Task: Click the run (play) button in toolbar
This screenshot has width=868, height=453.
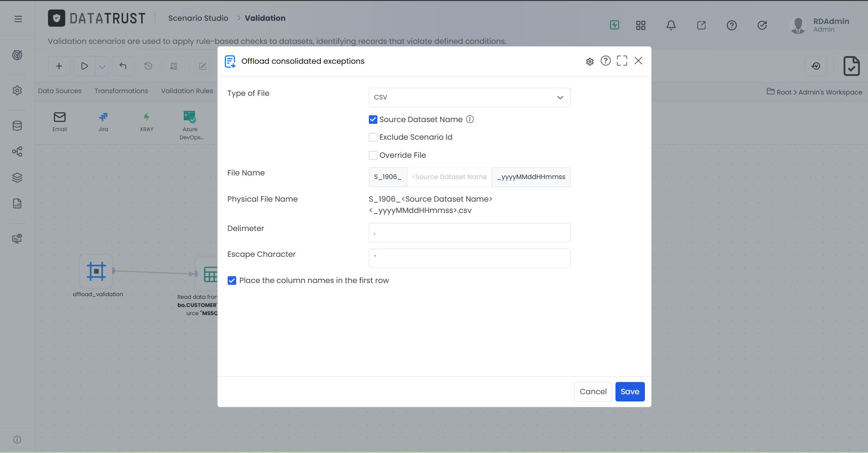Action: point(84,66)
